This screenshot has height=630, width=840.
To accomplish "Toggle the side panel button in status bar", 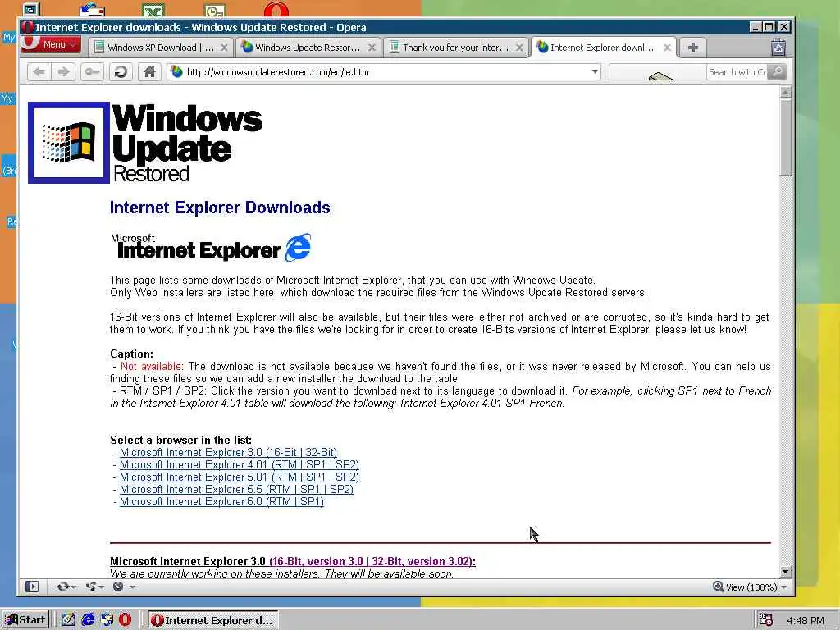I will click(x=32, y=587).
